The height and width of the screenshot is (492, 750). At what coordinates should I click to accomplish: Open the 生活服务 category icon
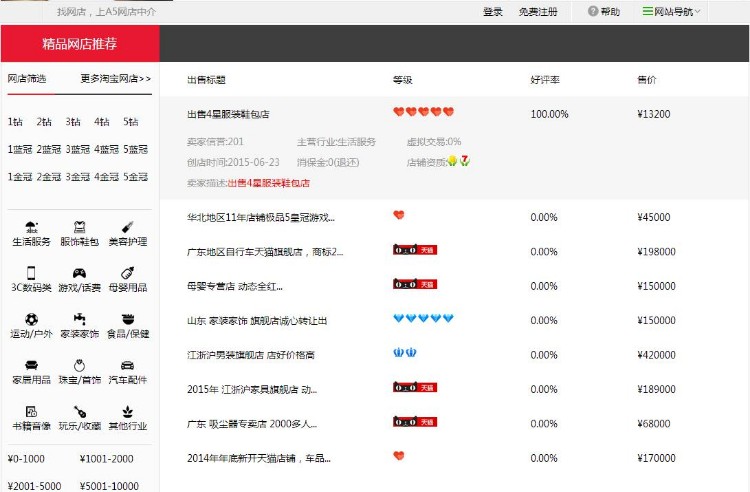click(x=31, y=227)
